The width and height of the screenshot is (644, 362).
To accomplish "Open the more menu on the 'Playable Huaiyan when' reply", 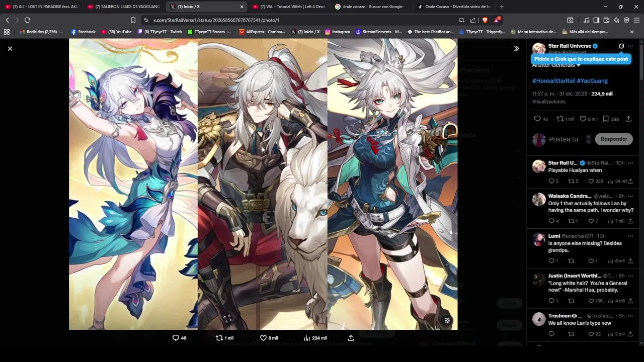I will [630, 163].
